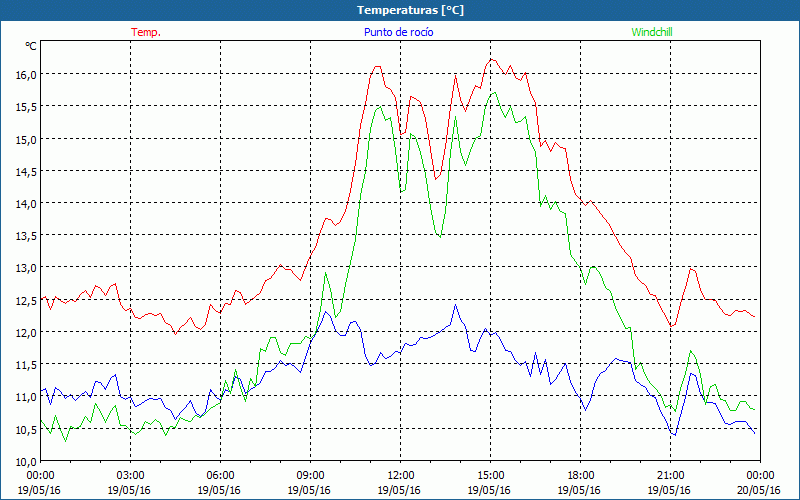Screen dimensions: 800x500
Task: Click the red temperature peak at 15:00
Action: (491, 59)
